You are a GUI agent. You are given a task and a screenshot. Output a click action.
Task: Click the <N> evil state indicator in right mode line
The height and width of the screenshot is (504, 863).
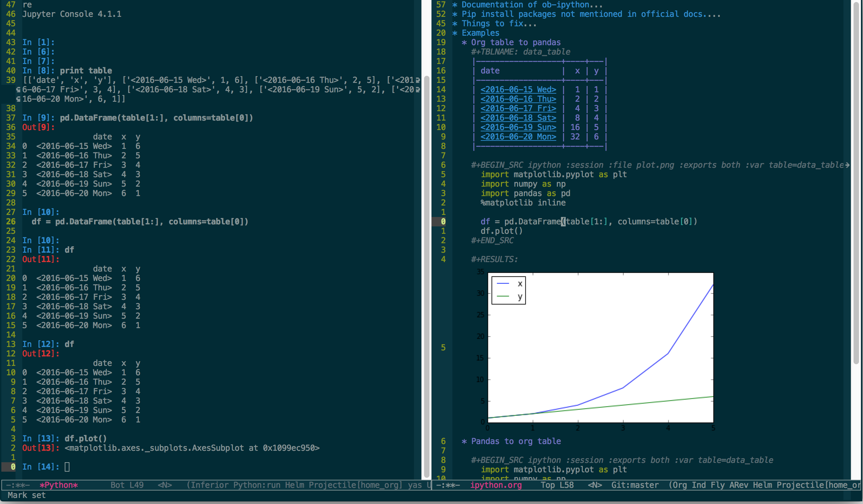click(595, 485)
